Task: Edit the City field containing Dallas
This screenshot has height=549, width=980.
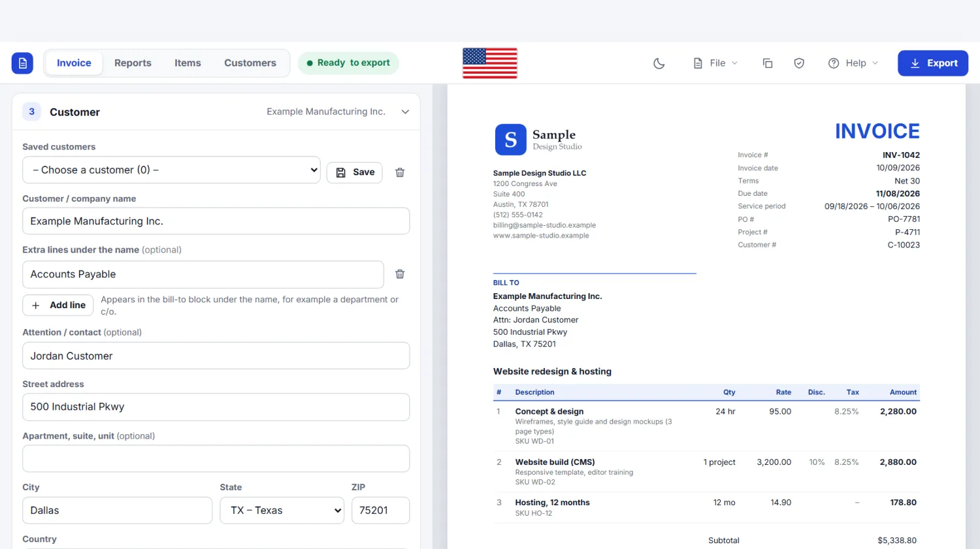Action: tap(118, 510)
